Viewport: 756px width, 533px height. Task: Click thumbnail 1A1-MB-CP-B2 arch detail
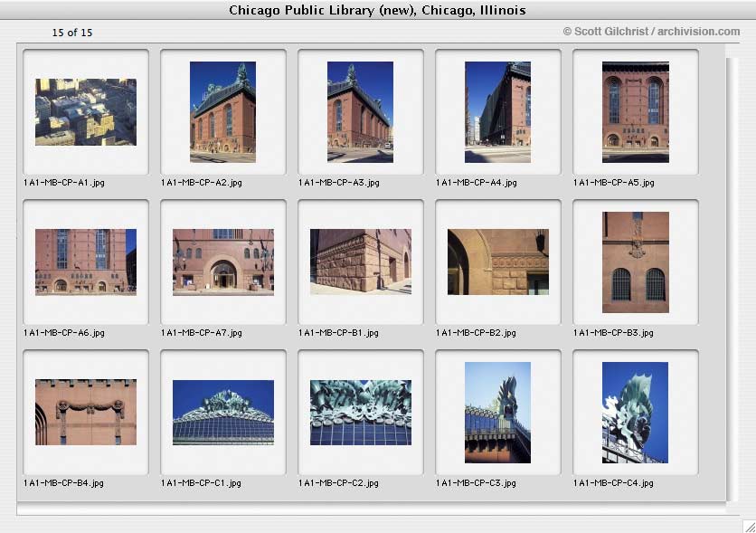click(x=498, y=262)
